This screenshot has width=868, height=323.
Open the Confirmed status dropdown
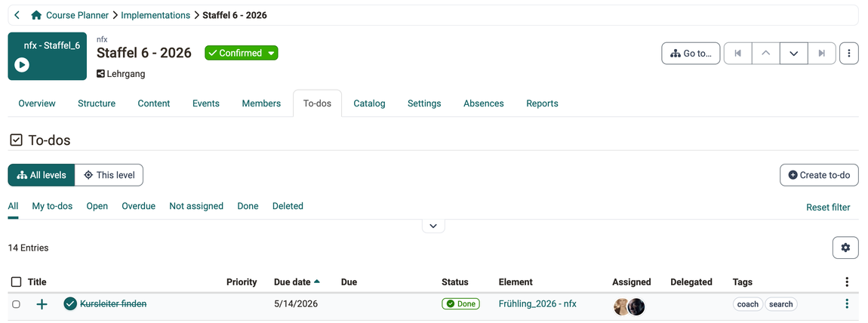click(242, 53)
